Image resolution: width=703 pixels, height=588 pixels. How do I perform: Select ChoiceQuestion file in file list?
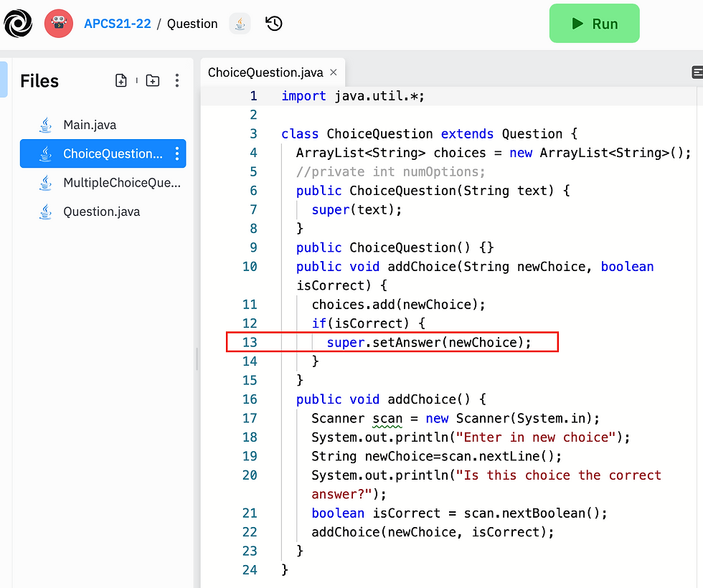[x=103, y=153]
